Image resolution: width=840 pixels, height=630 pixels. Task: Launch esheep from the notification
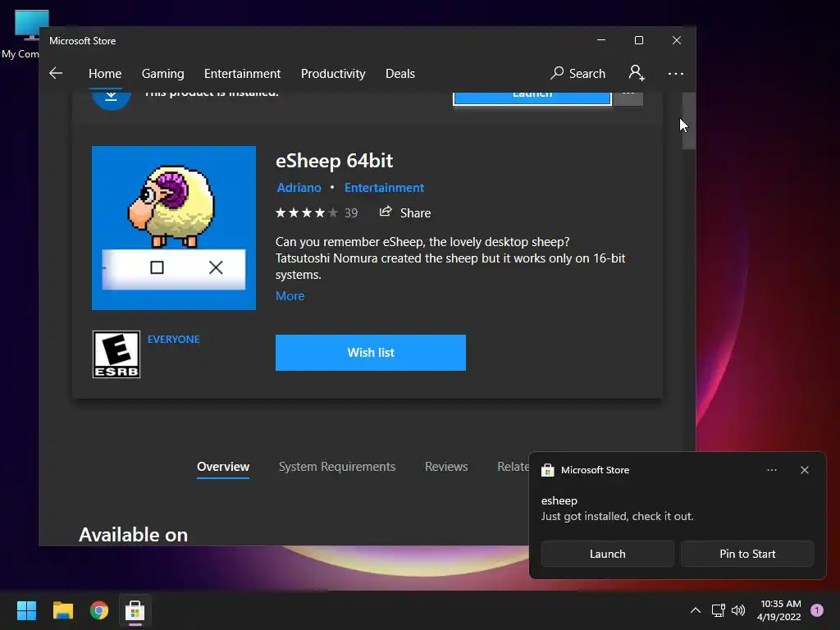click(x=608, y=554)
